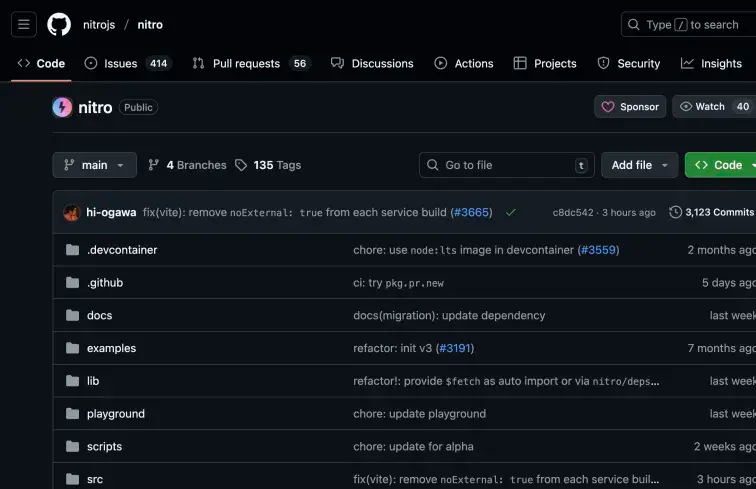The image size is (756, 489).
Task: Click the branches icon beside 4 Branches
Action: tap(154, 165)
